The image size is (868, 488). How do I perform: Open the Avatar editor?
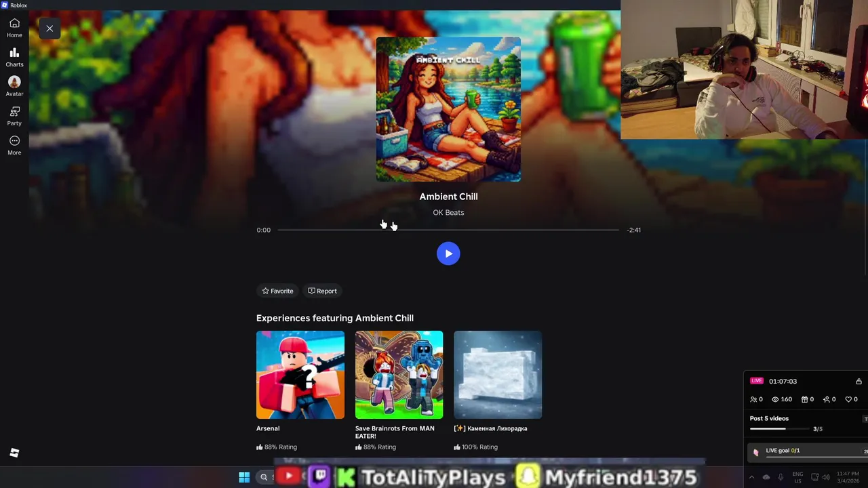(x=14, y=87)
